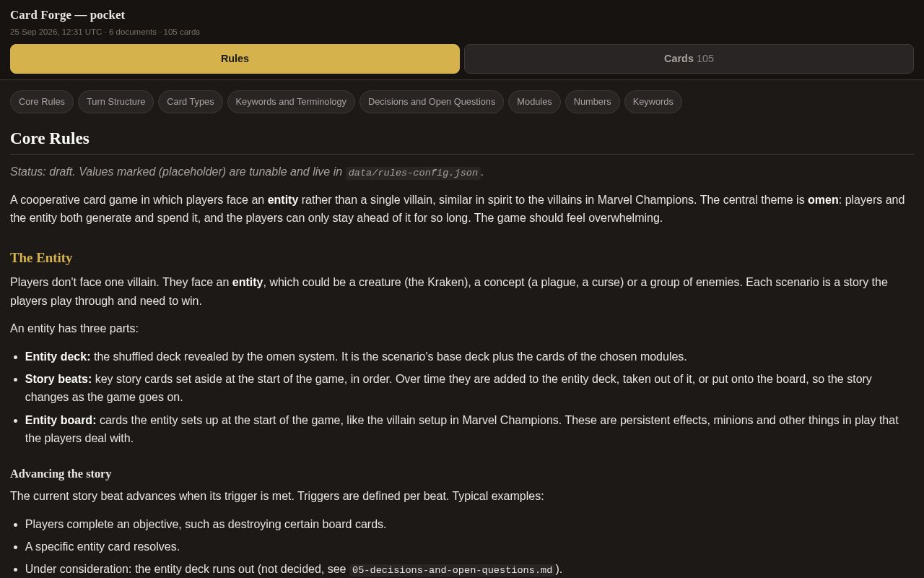This screenshot has width=924, height=578.
Task: Click the Story beats: bullet label
Action: [x=58, y=379]
